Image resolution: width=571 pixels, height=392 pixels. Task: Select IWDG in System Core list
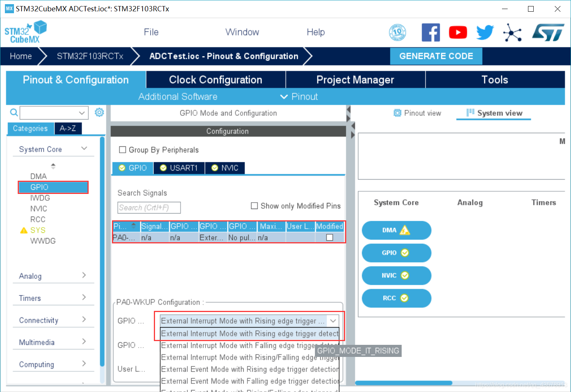click(40, 198)
